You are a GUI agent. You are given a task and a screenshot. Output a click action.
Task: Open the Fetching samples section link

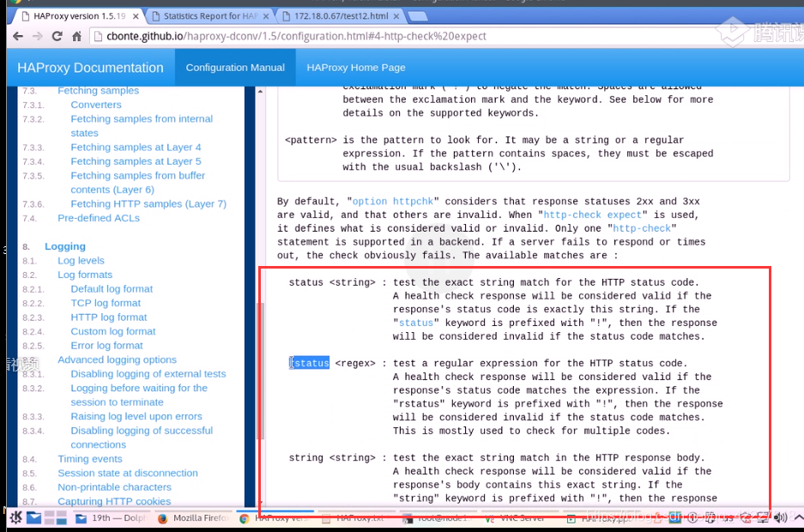(98, 90)
